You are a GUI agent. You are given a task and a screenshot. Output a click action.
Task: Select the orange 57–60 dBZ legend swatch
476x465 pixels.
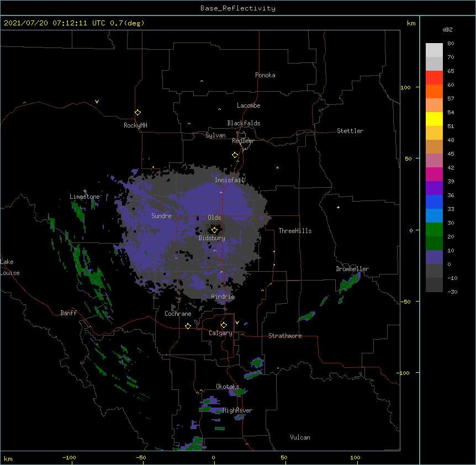tap(434, 92)
